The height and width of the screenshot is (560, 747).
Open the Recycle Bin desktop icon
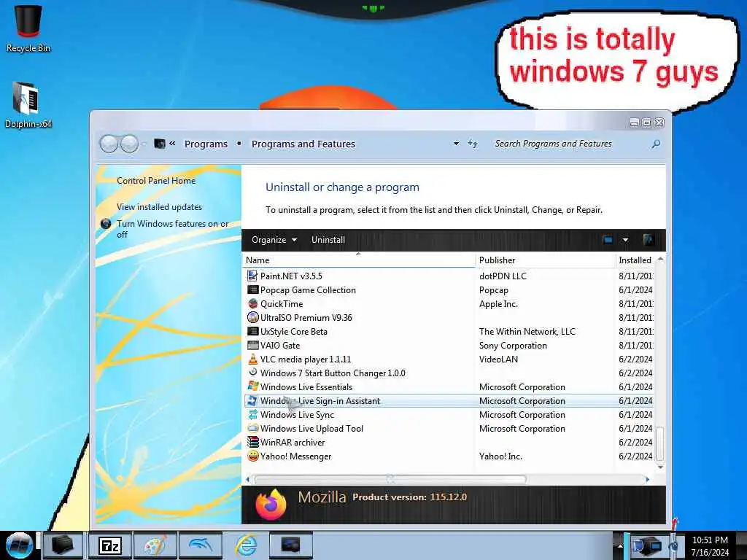coord(28,28)
